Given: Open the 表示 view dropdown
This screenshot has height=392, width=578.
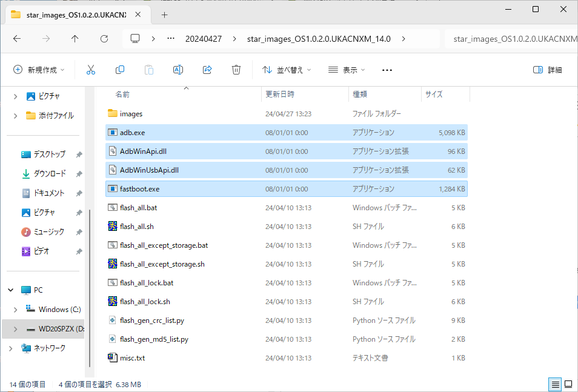Looking at the screenshot, I should pos(347,70).
